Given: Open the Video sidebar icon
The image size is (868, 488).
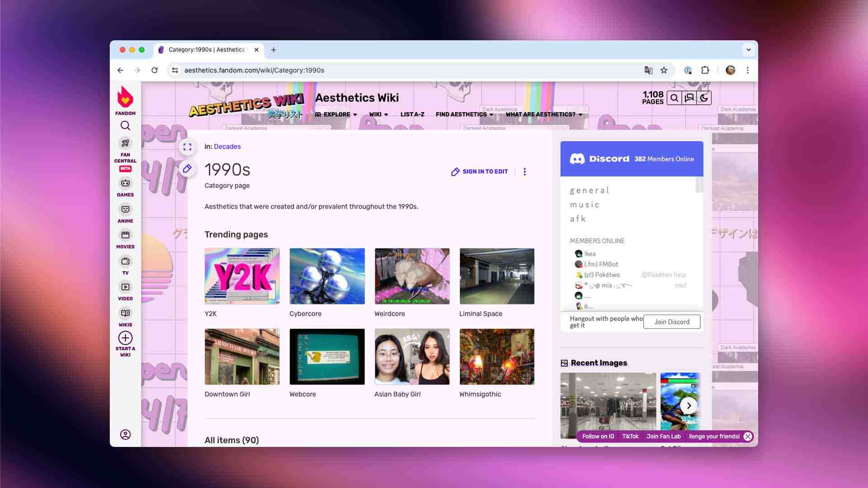Looking at the screenshot, I should click(125, 287).
